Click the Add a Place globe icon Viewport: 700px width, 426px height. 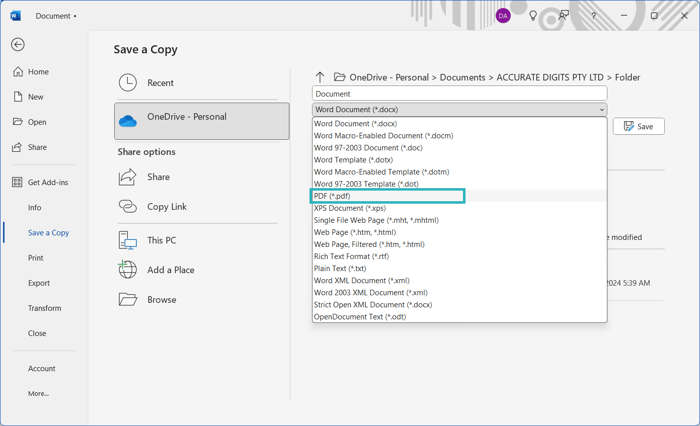(x=128, y=270)
